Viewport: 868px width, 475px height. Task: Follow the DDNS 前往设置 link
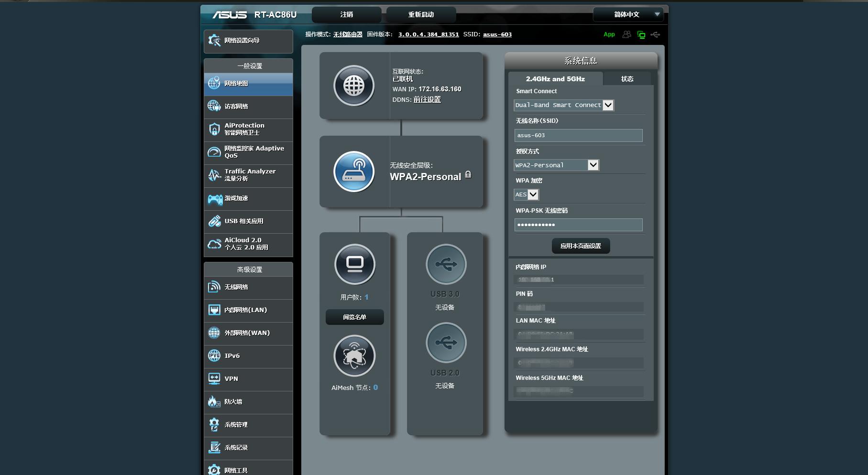click(x=427, y=99)
